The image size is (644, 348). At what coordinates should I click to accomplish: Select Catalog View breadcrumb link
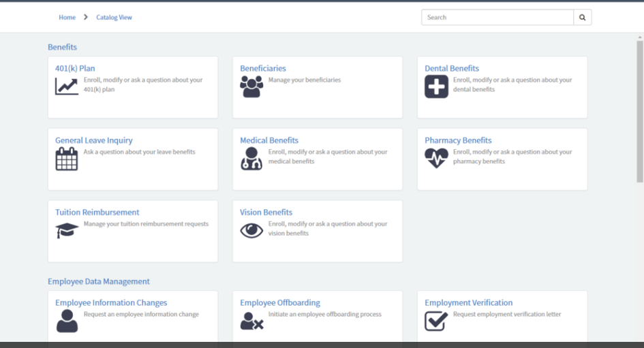point(114,17)
